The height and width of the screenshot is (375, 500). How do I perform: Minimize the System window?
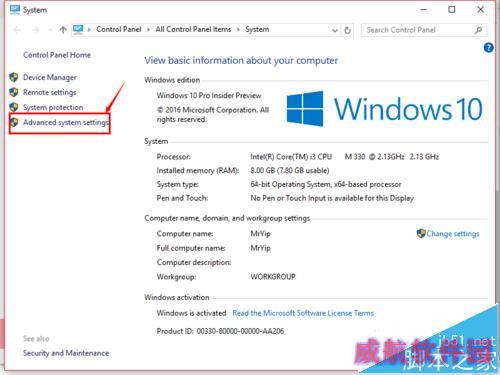tap(424, 10)
